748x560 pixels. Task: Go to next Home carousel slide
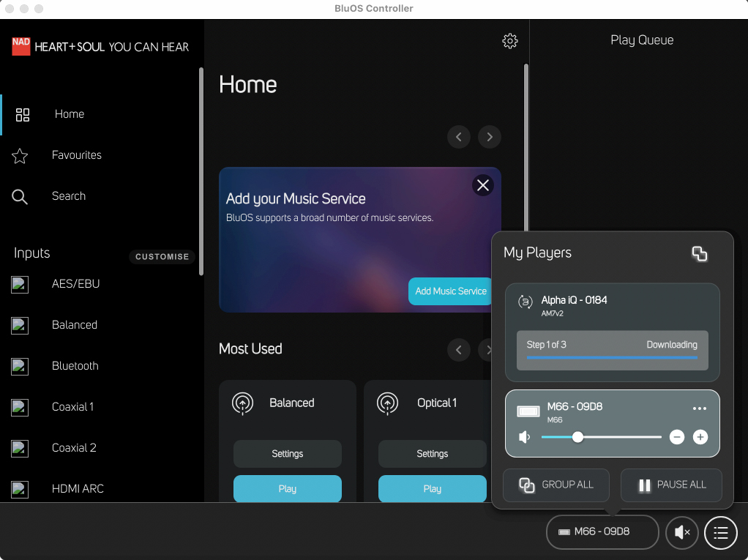(x=490, y=137)
